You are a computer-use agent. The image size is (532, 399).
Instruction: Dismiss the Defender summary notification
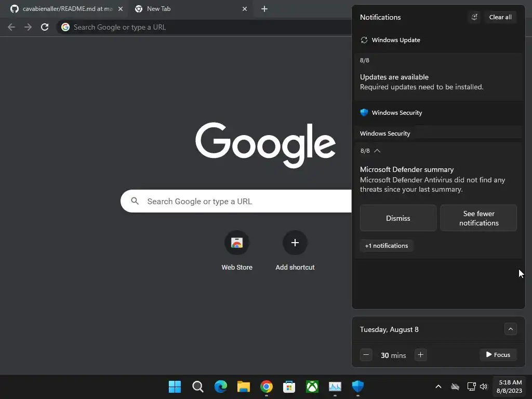[398, 218]
